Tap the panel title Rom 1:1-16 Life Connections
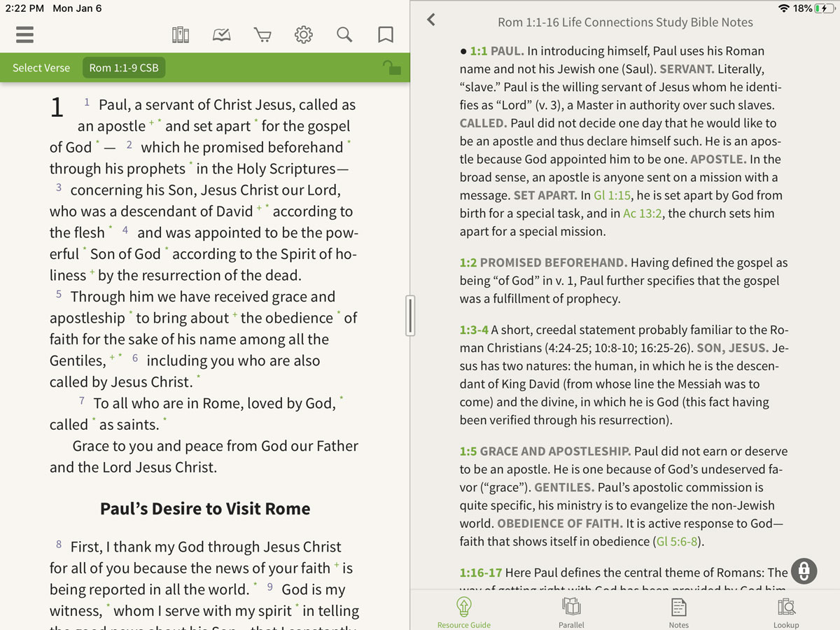This screenshot has height=630, width=840. coord(625,22)
